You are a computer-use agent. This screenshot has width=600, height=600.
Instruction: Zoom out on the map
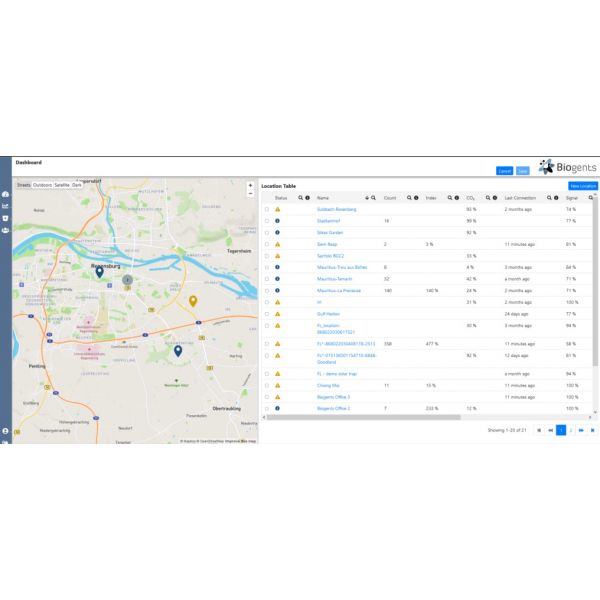pyautogui.click(x=250, y=194)
